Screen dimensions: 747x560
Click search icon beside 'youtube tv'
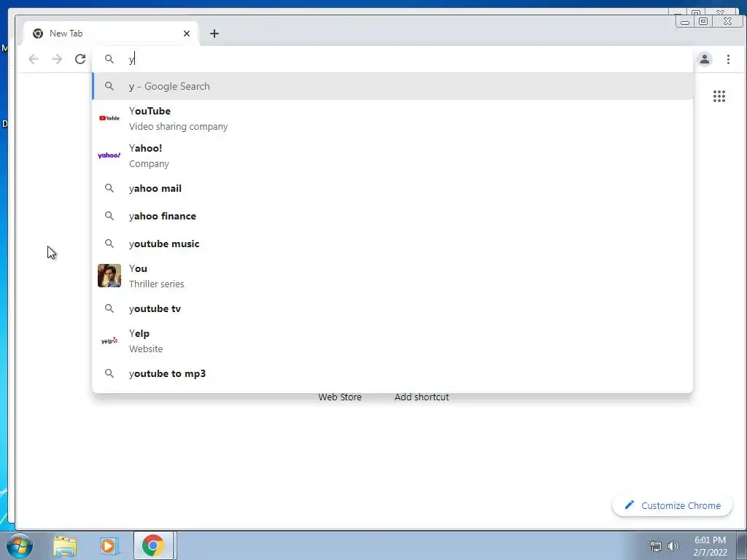tap(109, 308)
